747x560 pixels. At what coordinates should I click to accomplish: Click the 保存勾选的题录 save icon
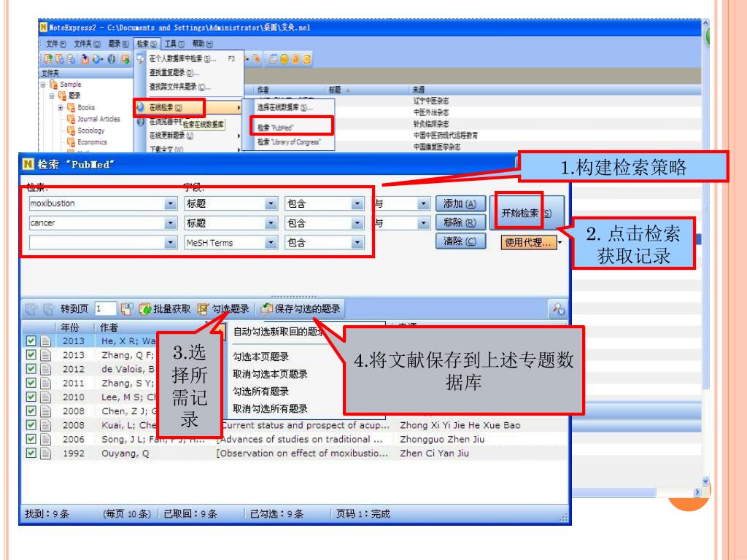pos(266,309)
